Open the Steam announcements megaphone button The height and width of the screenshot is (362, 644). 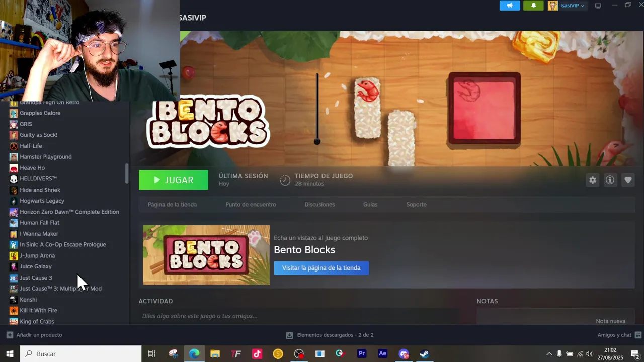point(510,6)
